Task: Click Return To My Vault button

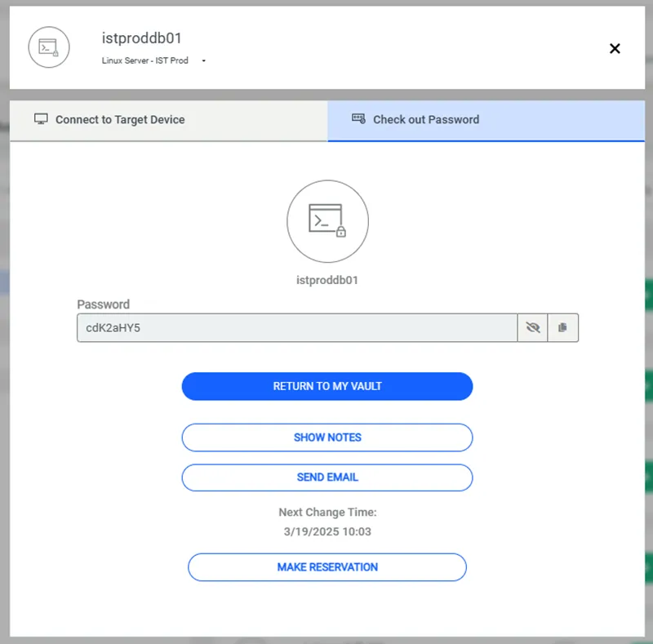Action: pos(327,386)
